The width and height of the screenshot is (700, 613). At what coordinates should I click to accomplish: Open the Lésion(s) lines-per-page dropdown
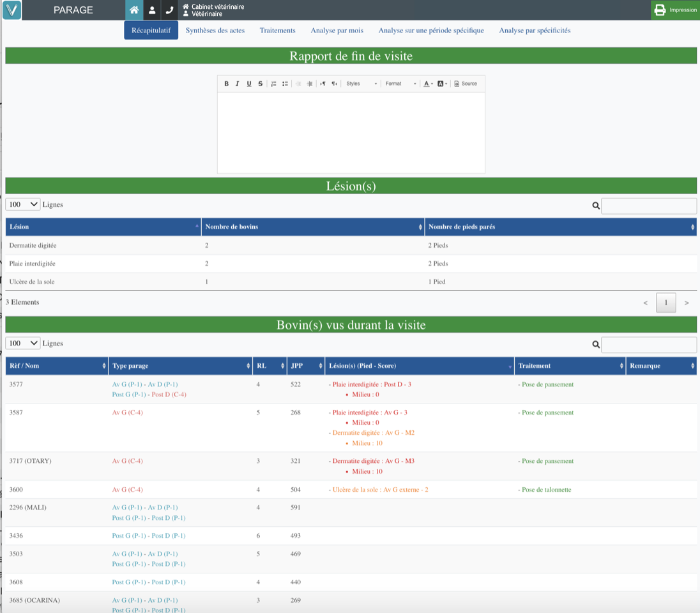click(23, 204)
